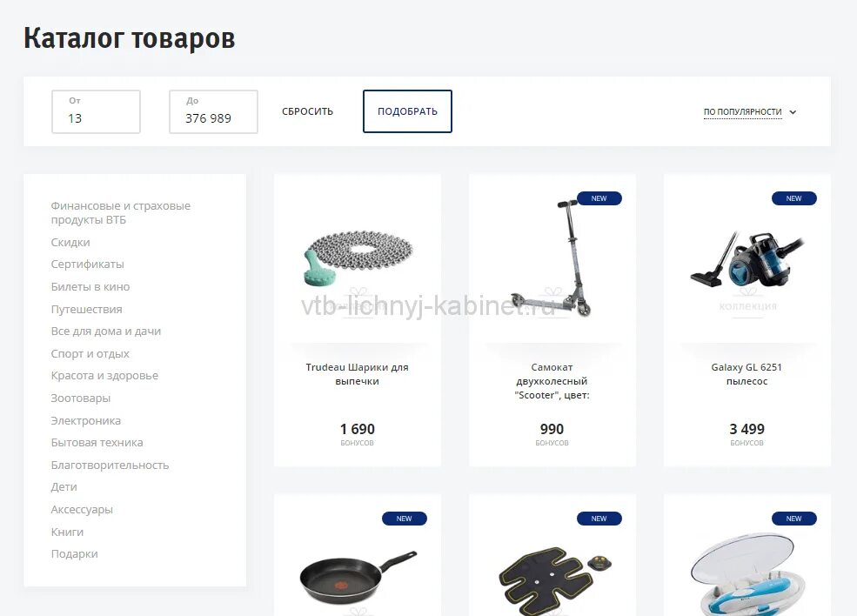The height and width of the screenshot is (616, 857).
Task: Click the chevron next to sort option
Action: (793, 112)
